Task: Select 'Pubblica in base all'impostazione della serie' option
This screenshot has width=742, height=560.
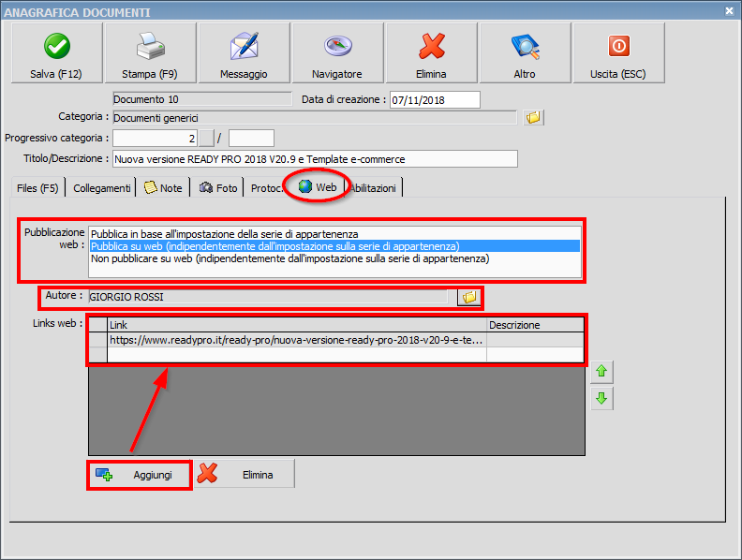Action: point(334,234)
